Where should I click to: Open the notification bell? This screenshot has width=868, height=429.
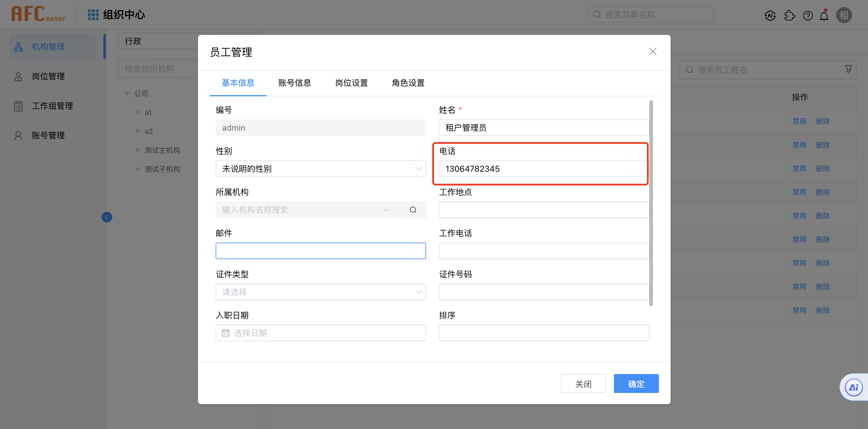click(x=824, y=15)
